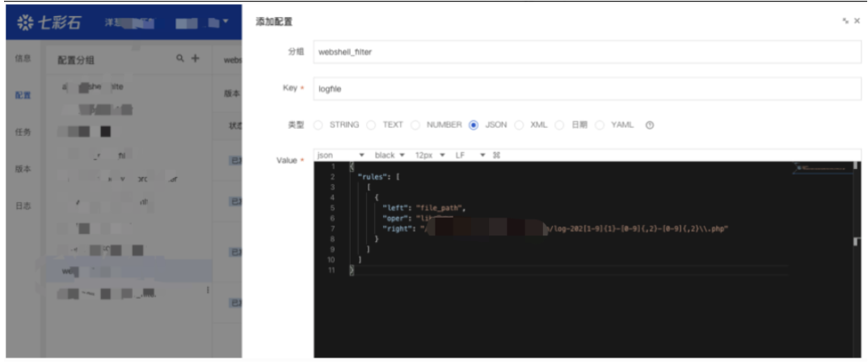Viewport: 868px width, 364px height.
Task: Open the 信息 sidebar item
Action: [x=23, y=58]
